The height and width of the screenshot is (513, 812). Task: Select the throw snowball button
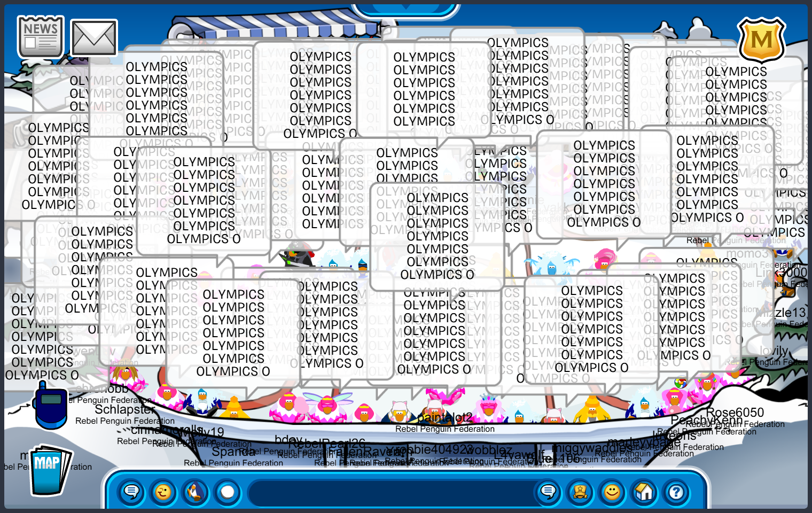(228, 492)
